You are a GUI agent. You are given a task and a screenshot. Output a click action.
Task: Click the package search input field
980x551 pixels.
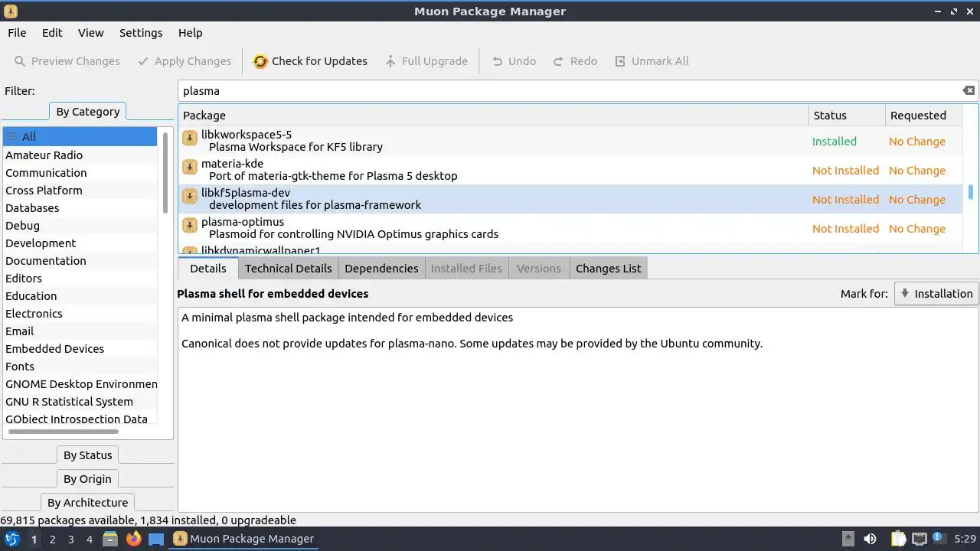tap(567, 90)
